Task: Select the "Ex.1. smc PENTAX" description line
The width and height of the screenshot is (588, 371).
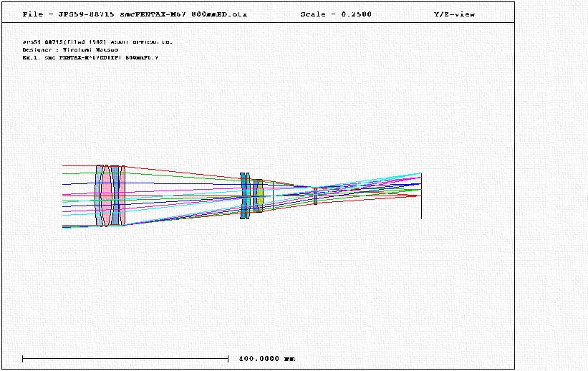Action: click(x=90, y=58)
